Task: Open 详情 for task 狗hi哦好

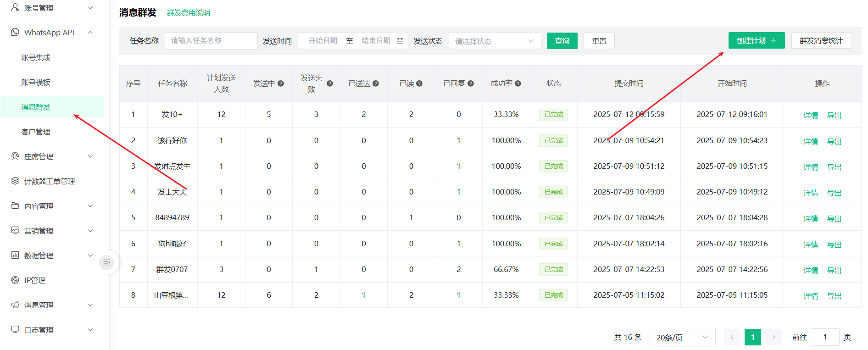Action: [x=811, y=244]
